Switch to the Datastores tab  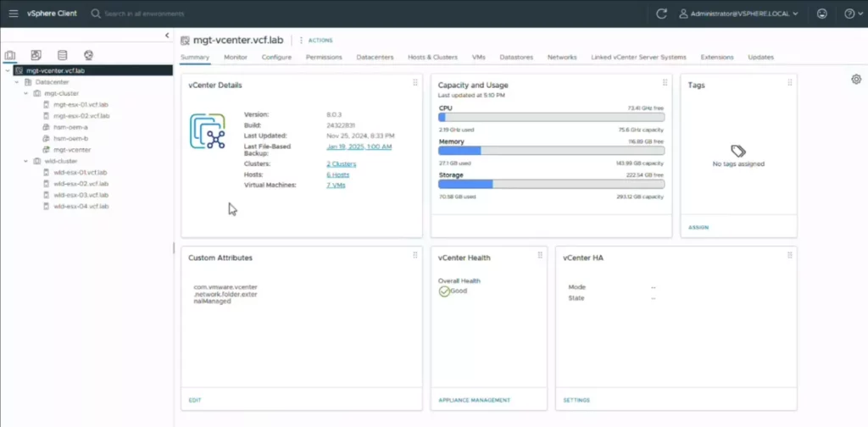point(516,57)
